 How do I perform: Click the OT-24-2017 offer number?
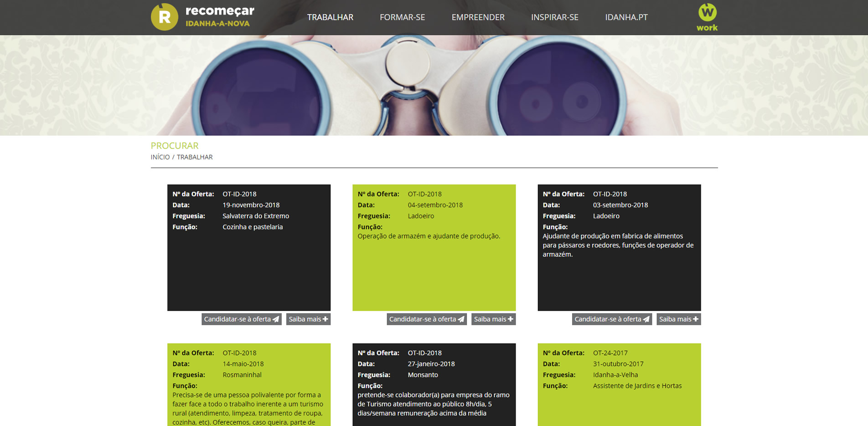610,353
